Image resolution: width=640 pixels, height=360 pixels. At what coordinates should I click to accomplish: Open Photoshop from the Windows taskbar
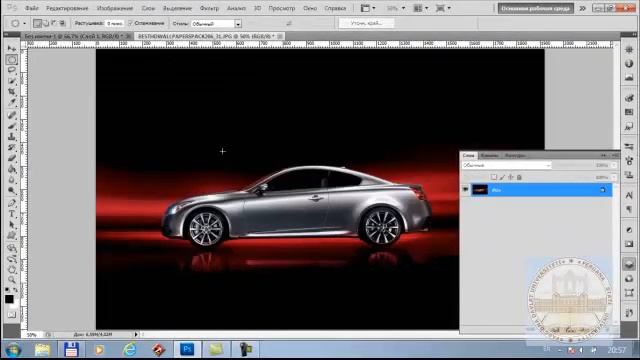[x=187, y=349]
